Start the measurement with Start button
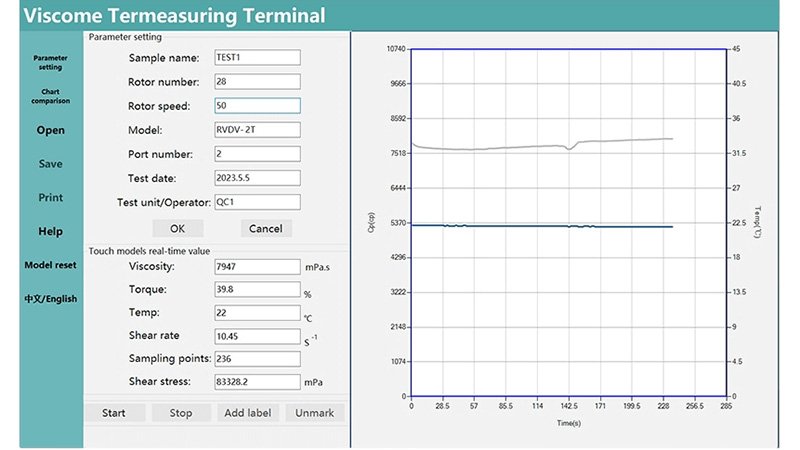 pyautogui.click(x=114, y=413)
